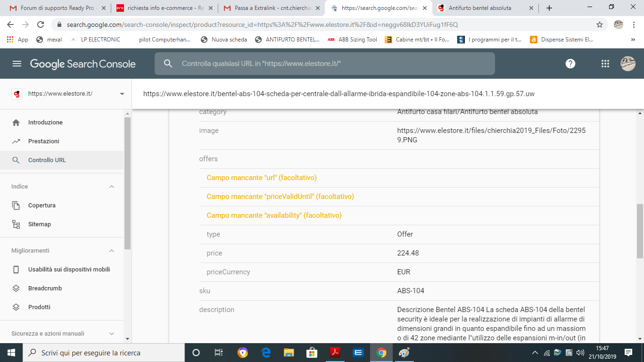Open Microsoft Store from the taskbar
The width and height of the screenshot is (644, 362).
click(312, 353)
